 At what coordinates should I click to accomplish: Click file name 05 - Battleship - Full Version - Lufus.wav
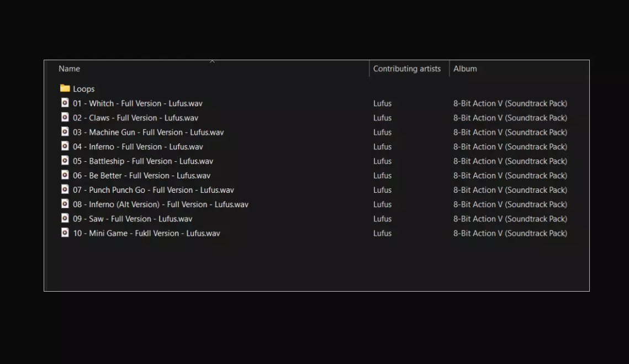[143, 161]
